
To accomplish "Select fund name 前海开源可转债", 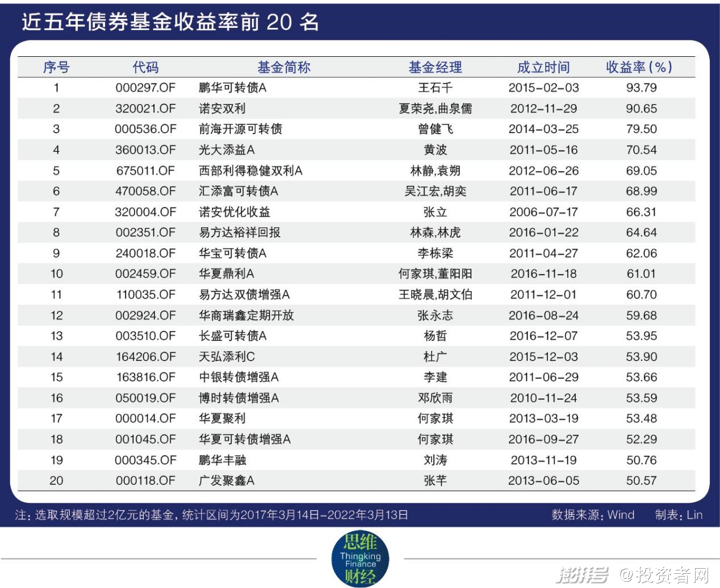I will coord(240,129).
